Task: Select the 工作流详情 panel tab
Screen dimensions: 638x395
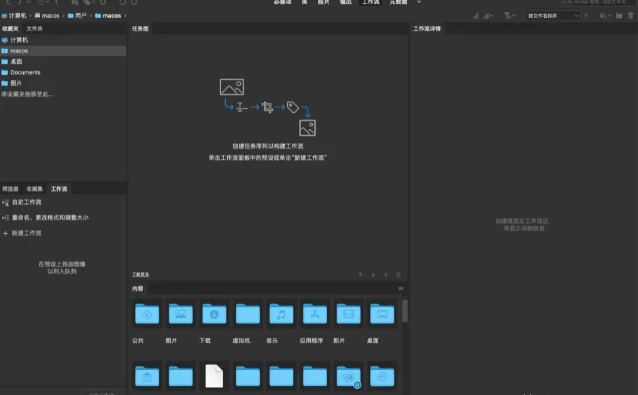Action: (x=427, y=28)
